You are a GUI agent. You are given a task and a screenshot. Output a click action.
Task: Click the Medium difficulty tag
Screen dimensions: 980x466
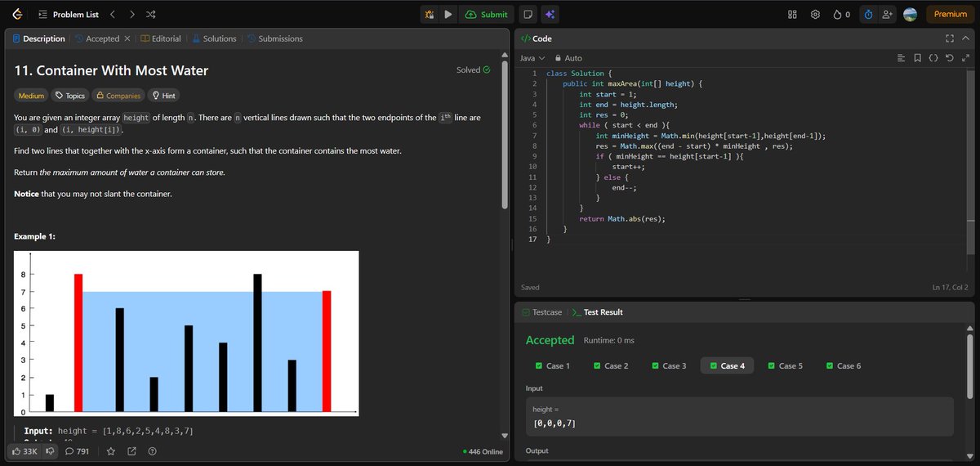point(32,96)
